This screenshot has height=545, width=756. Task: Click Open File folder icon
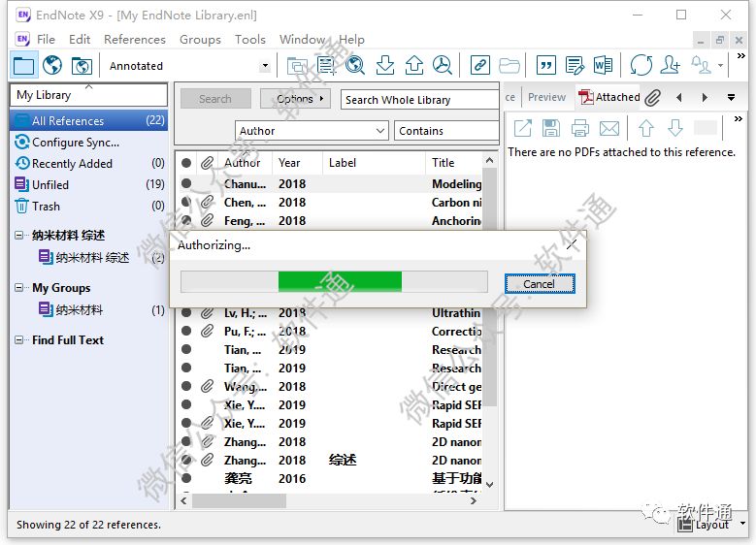point(509,66)
